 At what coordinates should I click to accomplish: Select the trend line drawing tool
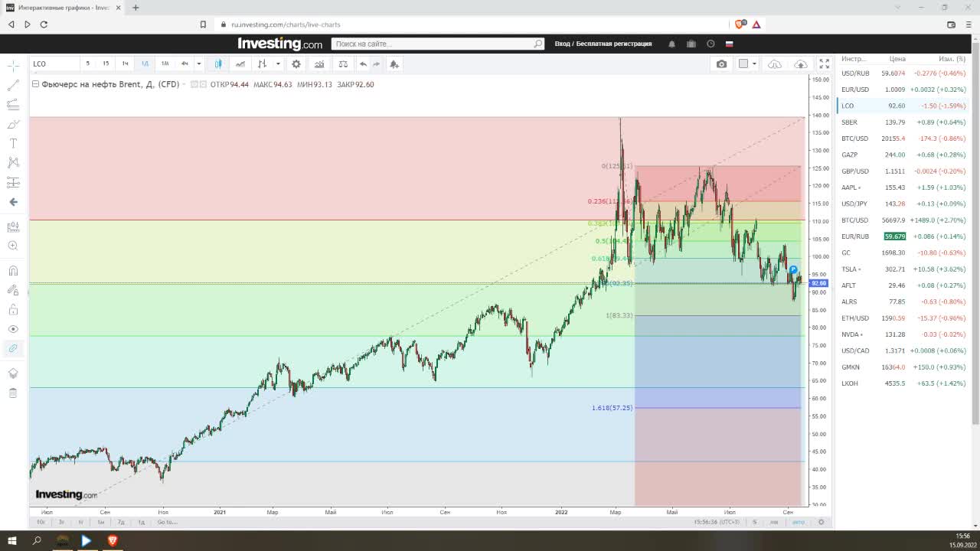coord(13,86)
